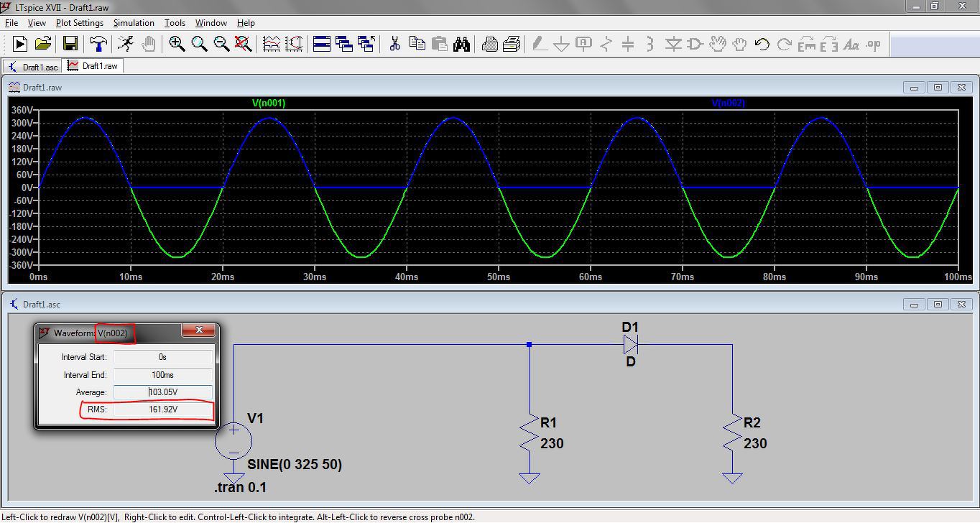
Task: Cascade the windows using the toolbar icon
Action: (344, 45)
